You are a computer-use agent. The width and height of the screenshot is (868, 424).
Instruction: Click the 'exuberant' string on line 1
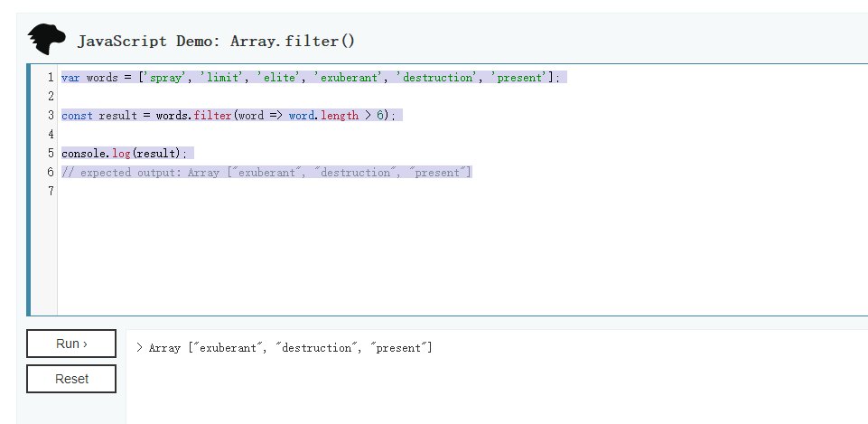(347, 78)
